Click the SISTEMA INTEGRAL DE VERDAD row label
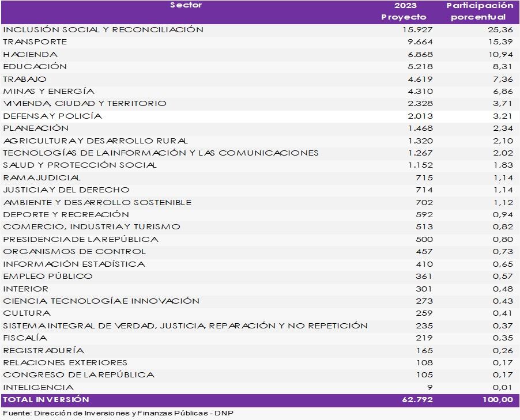The height and width of the screenshot is (420, 520). coord(185,326)
